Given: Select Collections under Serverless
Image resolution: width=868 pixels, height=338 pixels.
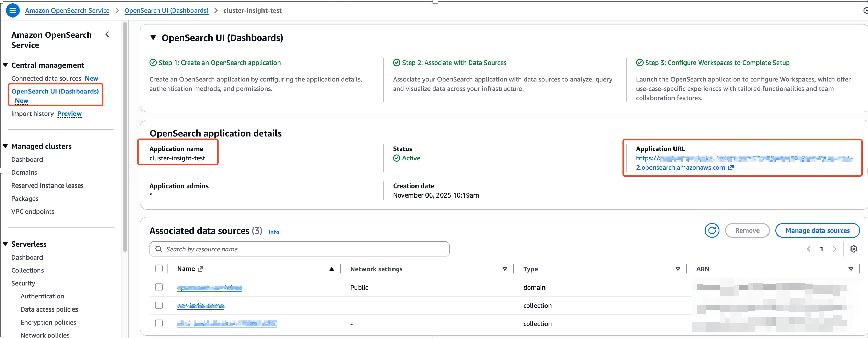Looking at the screenshot, I should pos(27,270).
